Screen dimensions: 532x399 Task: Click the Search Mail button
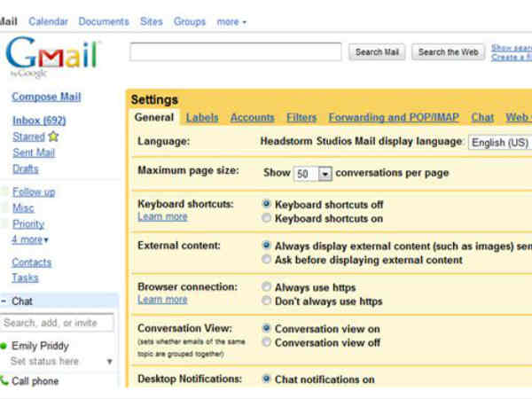pos(377,52)
